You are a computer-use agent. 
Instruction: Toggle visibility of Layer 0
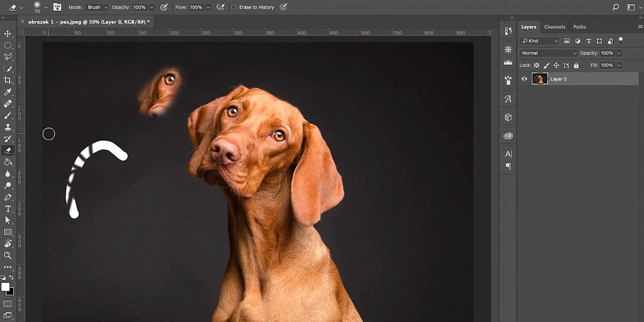pos(524,79)
